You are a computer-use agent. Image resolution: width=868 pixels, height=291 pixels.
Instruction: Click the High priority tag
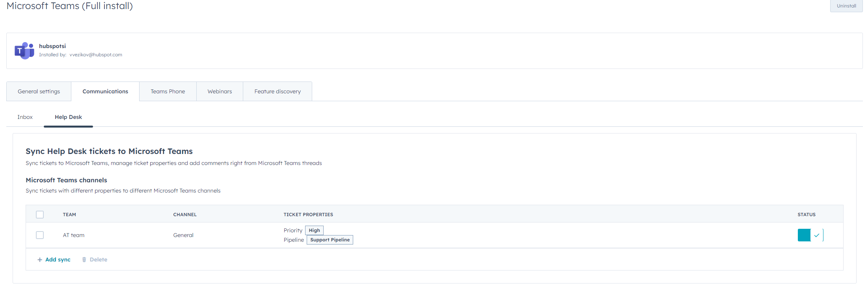point(314,230)
